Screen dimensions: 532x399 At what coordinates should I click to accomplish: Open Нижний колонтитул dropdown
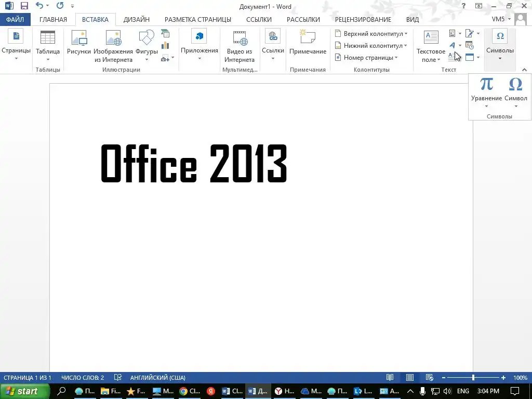click(371, 46)
